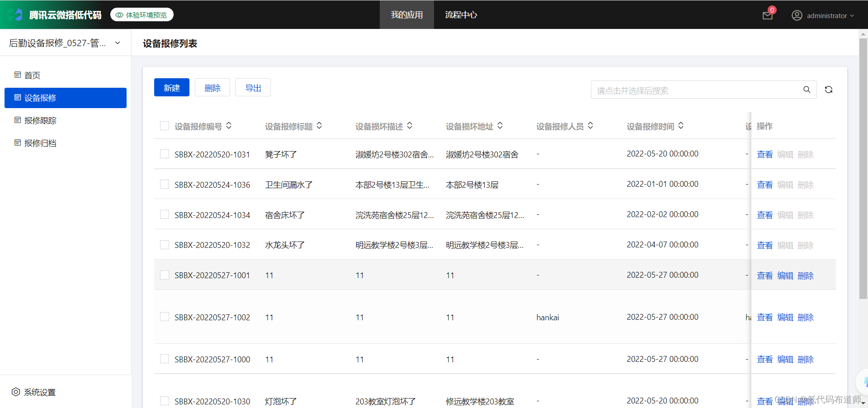
Task: Click the 系统设置 gear icon
Action: point(16,392)
